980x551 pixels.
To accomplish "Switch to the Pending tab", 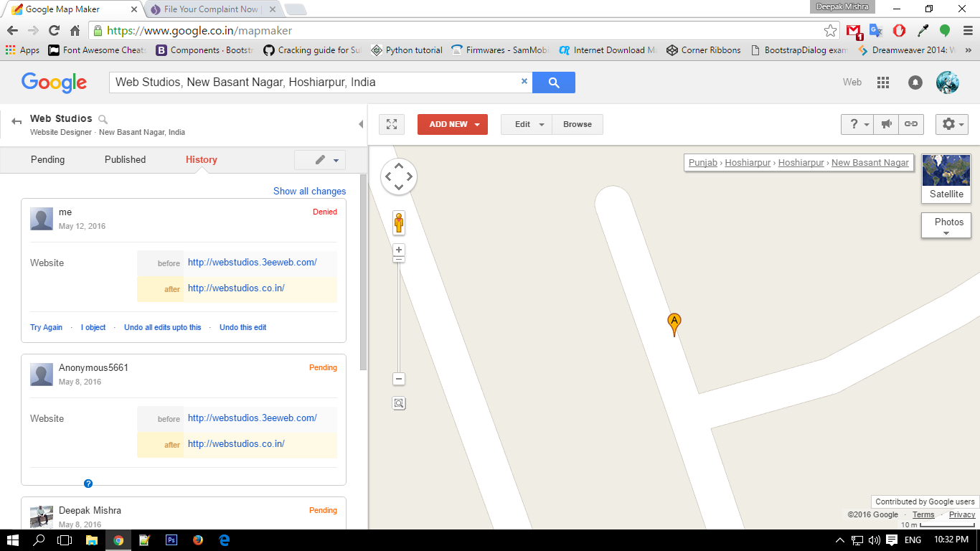I will (47, 160).
